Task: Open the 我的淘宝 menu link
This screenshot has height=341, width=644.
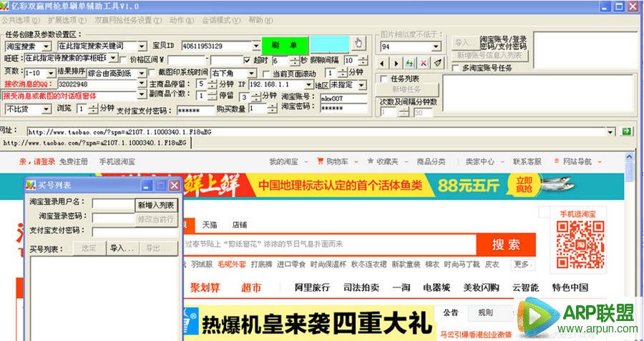Action: 283,162
